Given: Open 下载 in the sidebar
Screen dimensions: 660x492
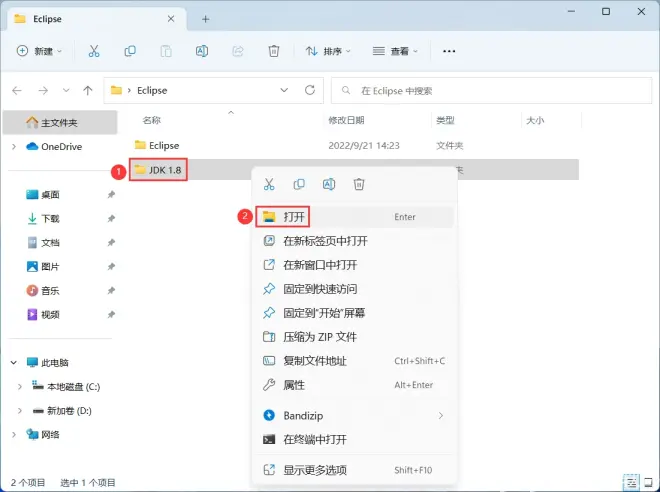Looking at the screenshot, I should coord(50,218).
